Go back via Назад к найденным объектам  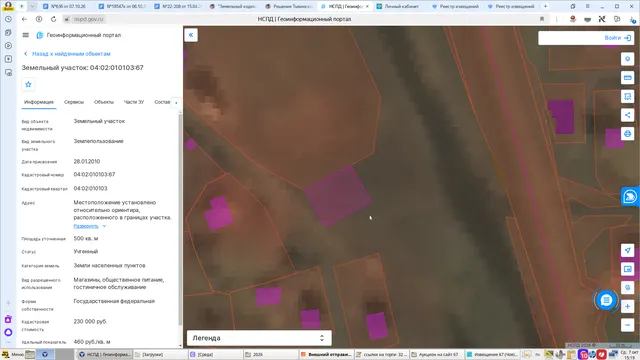click(67, 54)
